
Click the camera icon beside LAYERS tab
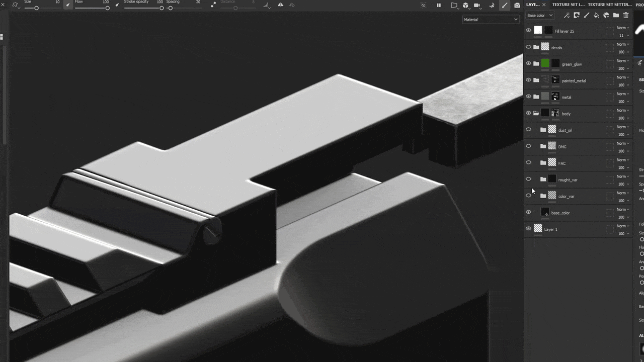[x=517, y=5]
